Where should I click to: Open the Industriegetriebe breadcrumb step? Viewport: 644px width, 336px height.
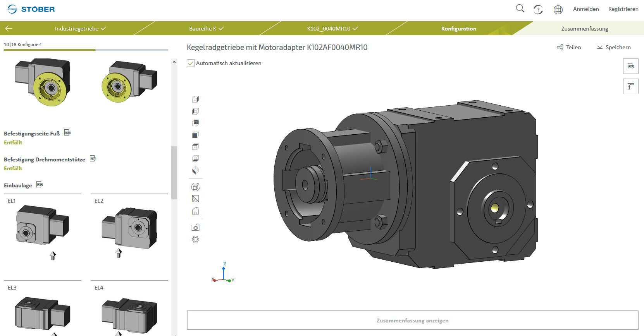coord(80,29)
